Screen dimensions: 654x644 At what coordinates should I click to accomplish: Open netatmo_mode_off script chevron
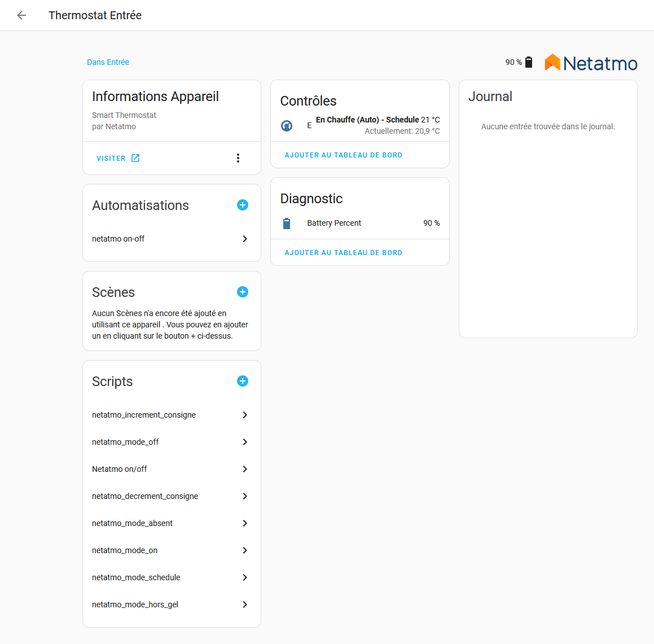[245, 442]
